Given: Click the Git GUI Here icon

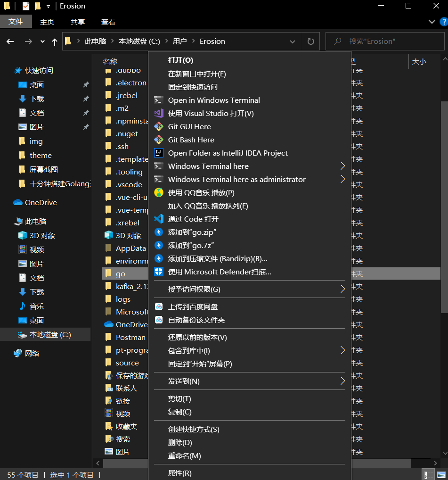Looking at the screenshot, I should tap(159, 126).
